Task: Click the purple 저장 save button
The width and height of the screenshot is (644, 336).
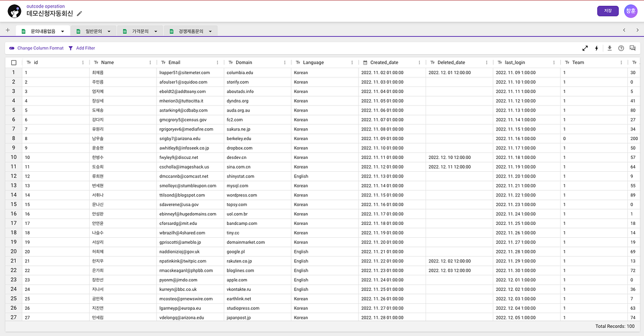Action: click(x=608, y=11)
